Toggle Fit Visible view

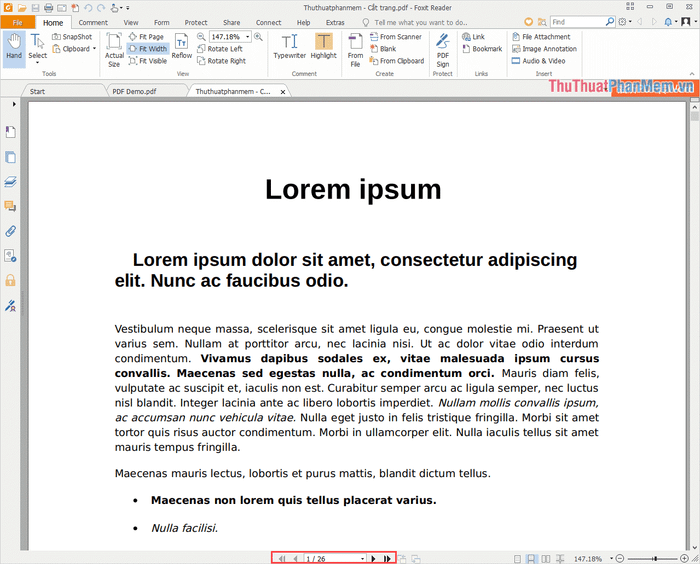coord(148,61)
